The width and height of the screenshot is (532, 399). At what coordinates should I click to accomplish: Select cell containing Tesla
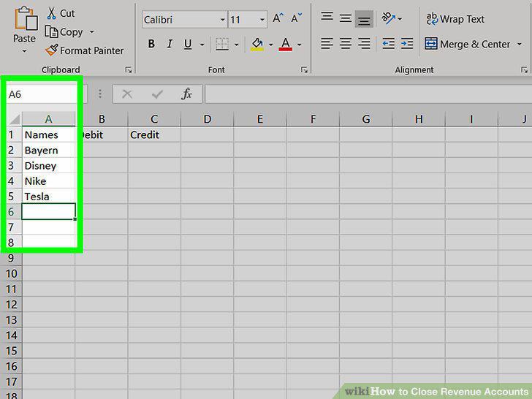click(x=48, y=197)
